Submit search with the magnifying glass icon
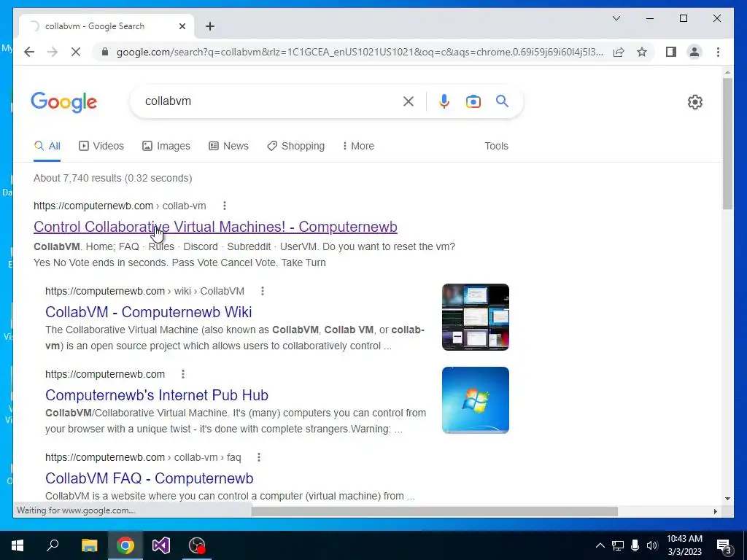This screenshot has height=560, width=747. (x=502, y=101)
